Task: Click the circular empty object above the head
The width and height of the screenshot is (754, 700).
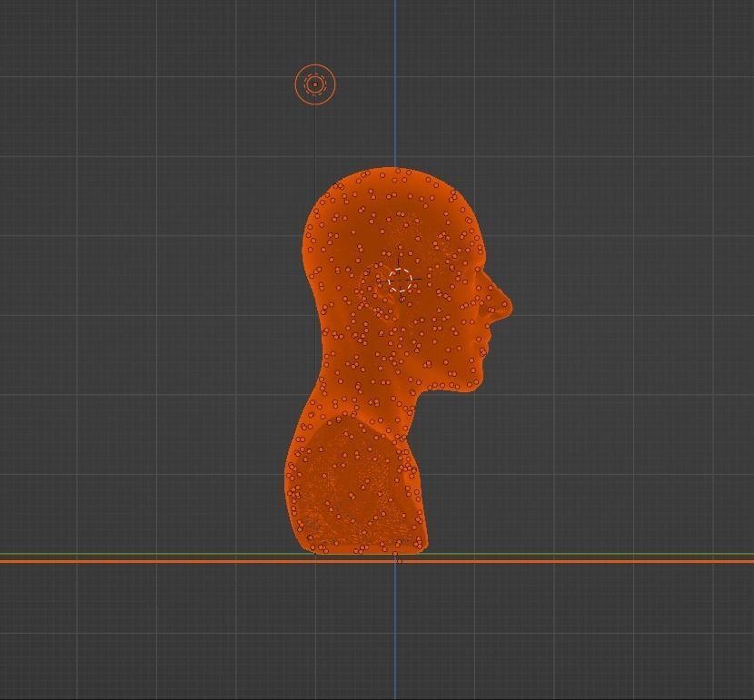Action: [x=313, y=83]
